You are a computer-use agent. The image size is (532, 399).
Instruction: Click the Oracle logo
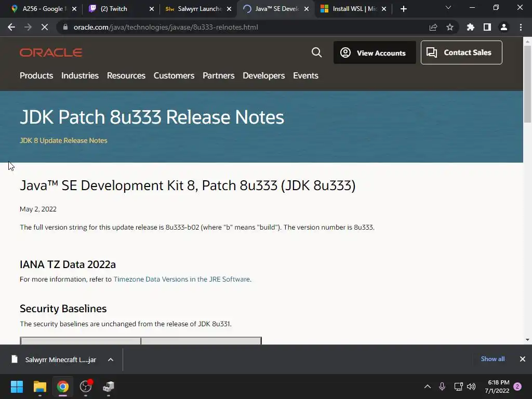(51, 52)
